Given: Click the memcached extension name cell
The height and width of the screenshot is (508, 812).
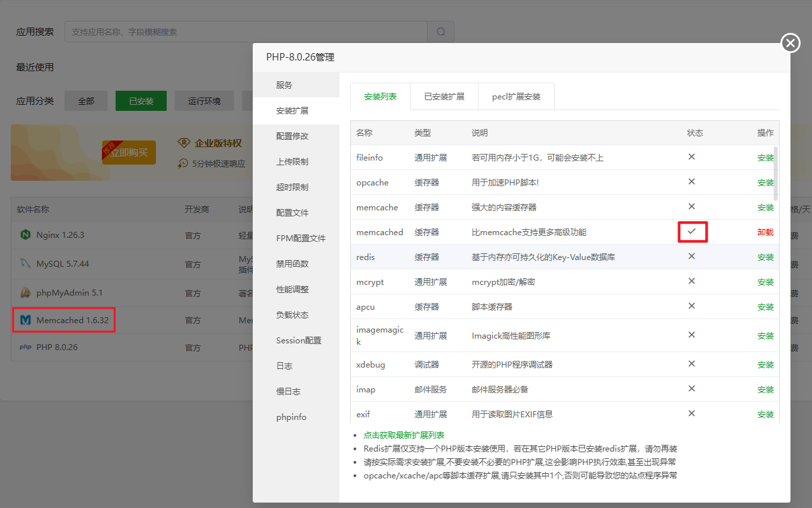Looking at the screenshot, I should (x=380, y=232).
